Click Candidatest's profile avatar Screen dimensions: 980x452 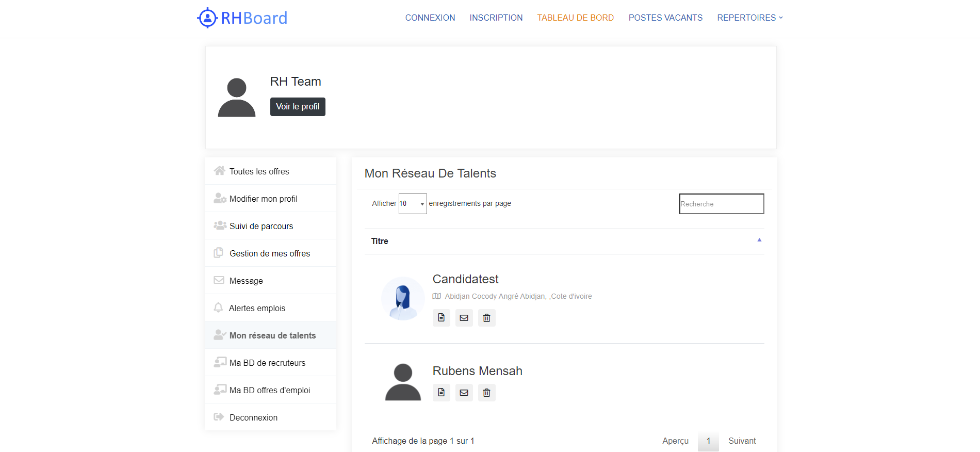click(x=402, y=298)
